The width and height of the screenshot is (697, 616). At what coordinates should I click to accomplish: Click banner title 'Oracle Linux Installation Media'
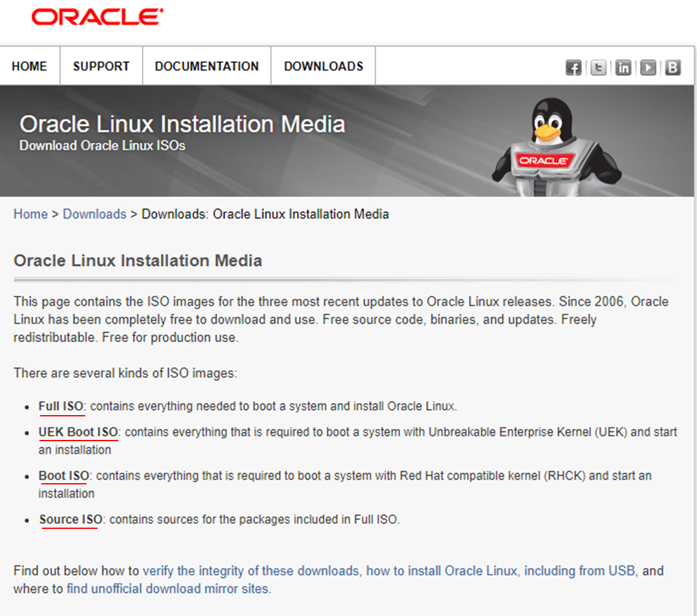[183, 124]
